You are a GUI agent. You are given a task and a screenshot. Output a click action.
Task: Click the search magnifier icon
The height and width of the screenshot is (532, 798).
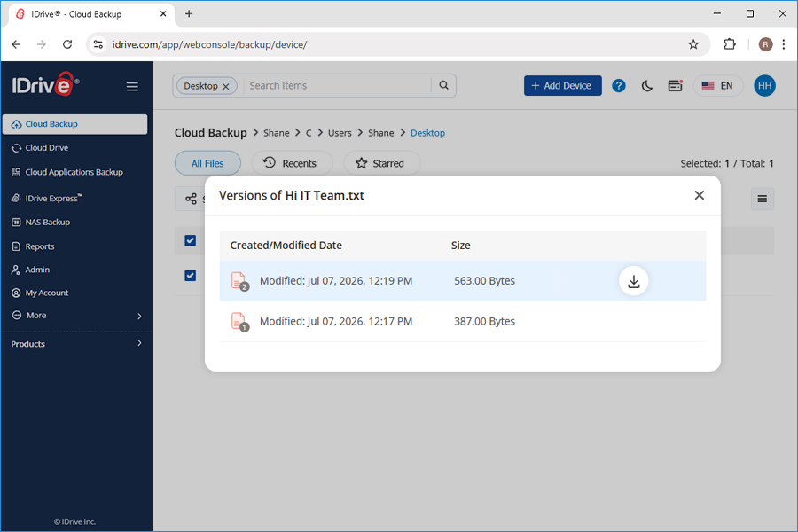point(444,85)
